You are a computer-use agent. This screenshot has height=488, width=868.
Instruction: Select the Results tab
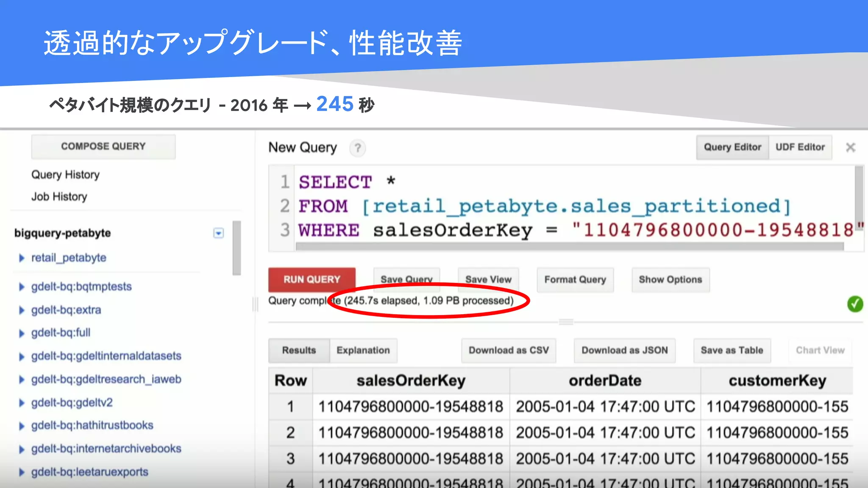[299, 350]
